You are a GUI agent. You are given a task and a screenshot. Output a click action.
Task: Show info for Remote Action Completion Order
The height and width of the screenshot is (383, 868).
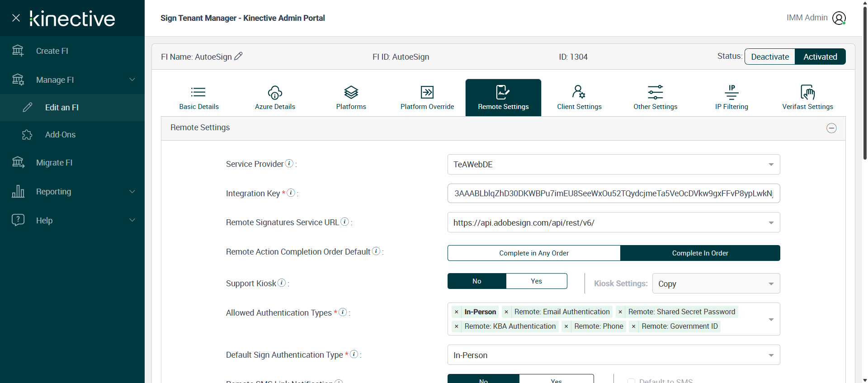point(376,251)
